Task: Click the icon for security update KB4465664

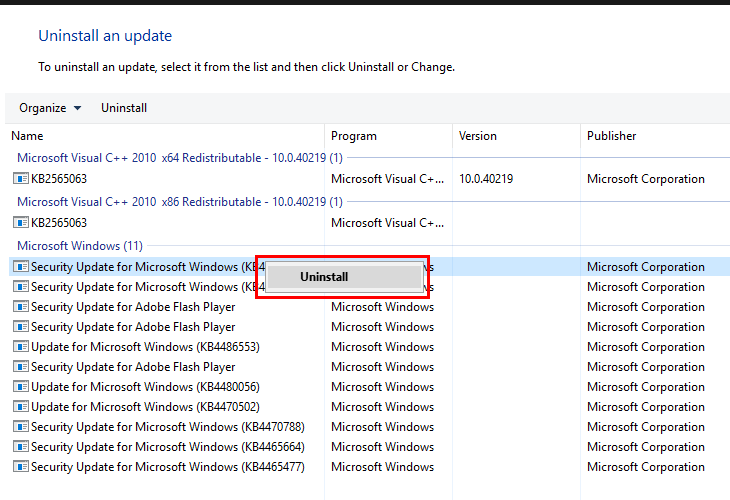Action: click(x=20, y=447)
